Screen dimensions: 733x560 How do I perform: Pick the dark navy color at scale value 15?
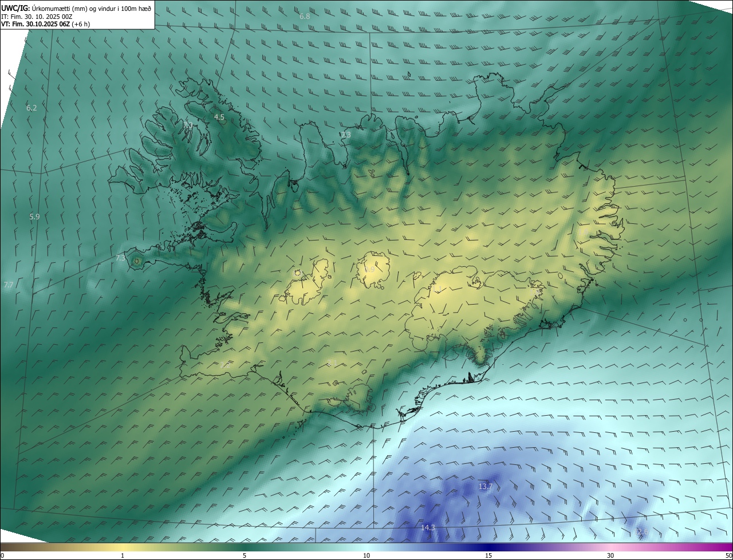pos(488,546)
